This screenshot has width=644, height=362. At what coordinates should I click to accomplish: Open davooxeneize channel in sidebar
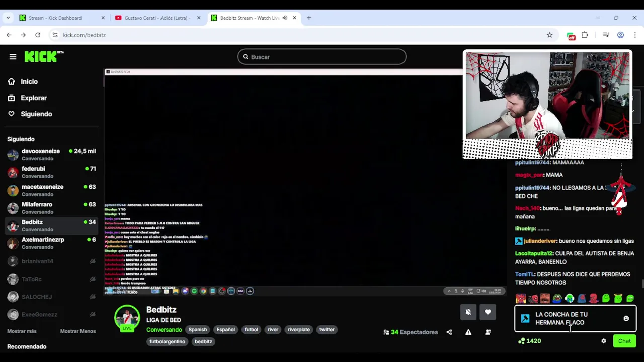[51, 155]
